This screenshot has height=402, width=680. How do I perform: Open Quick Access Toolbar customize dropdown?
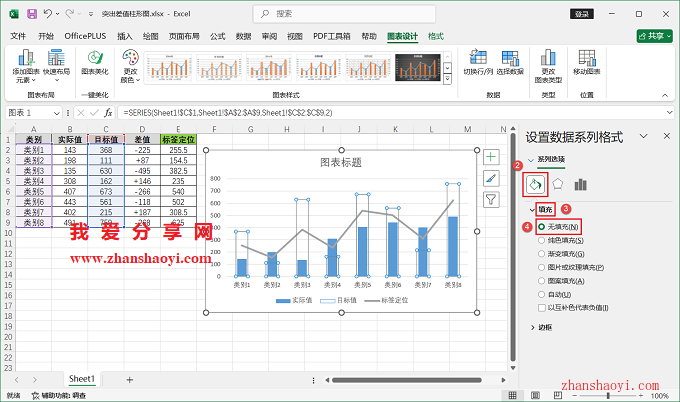point(91,14)
